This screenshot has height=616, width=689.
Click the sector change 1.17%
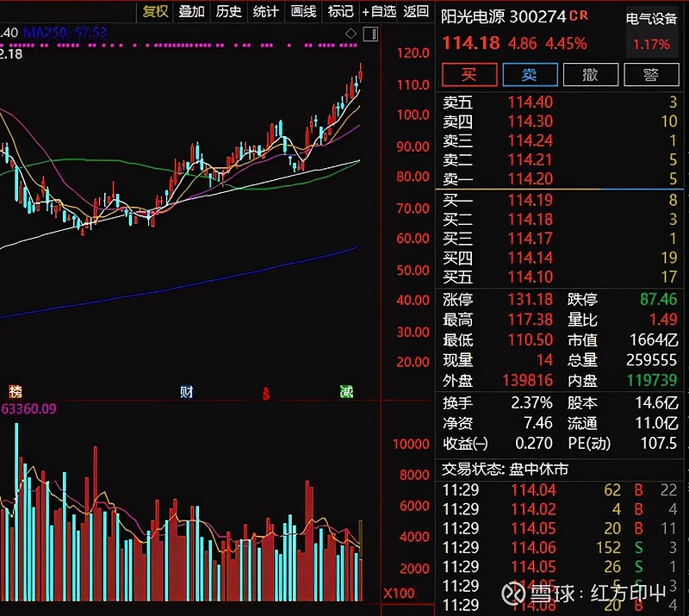click(652, 45)
